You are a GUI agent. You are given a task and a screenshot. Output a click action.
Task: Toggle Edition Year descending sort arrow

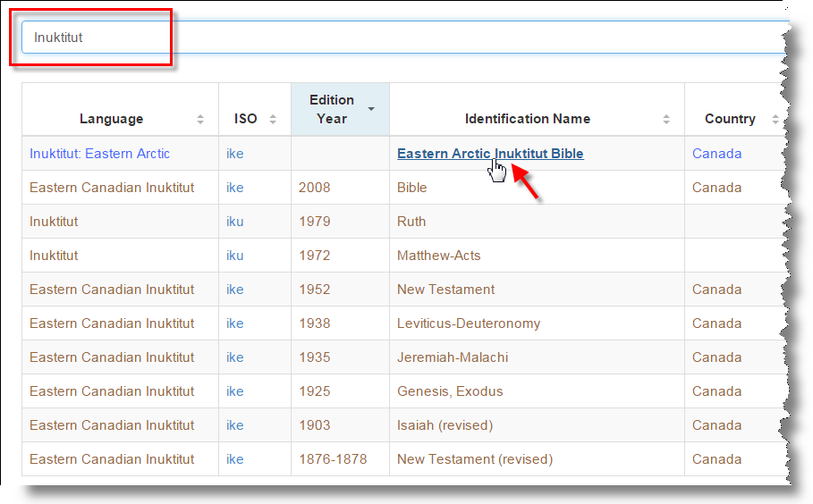(371, 109)
